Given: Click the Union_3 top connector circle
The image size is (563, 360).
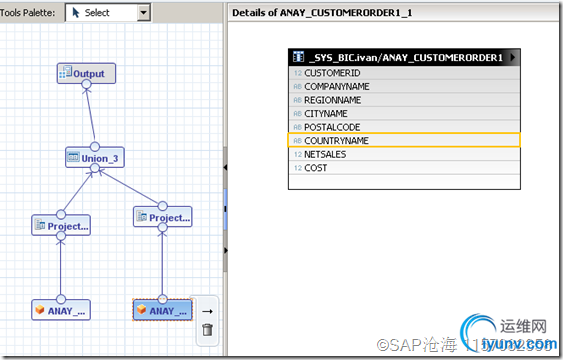Looking at the screenshot, I should [95, 147].
